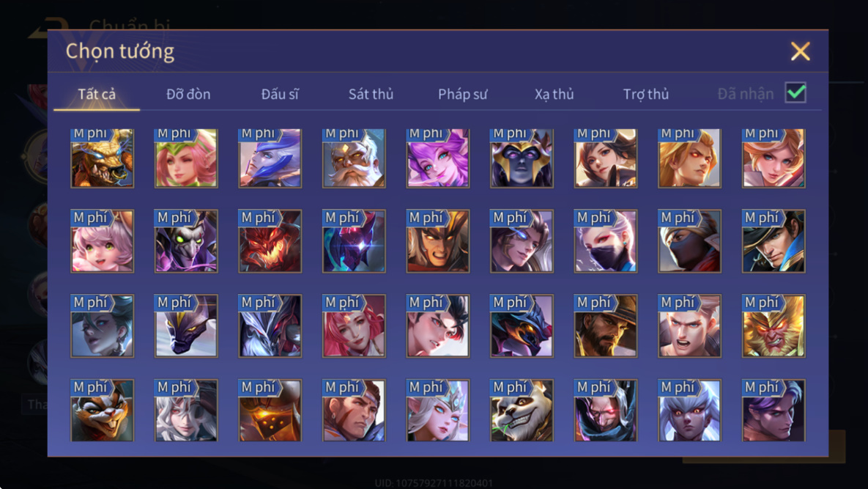Switch to the Pháp sư tab
The image size is (868, 489).
[x=463, y=94]
